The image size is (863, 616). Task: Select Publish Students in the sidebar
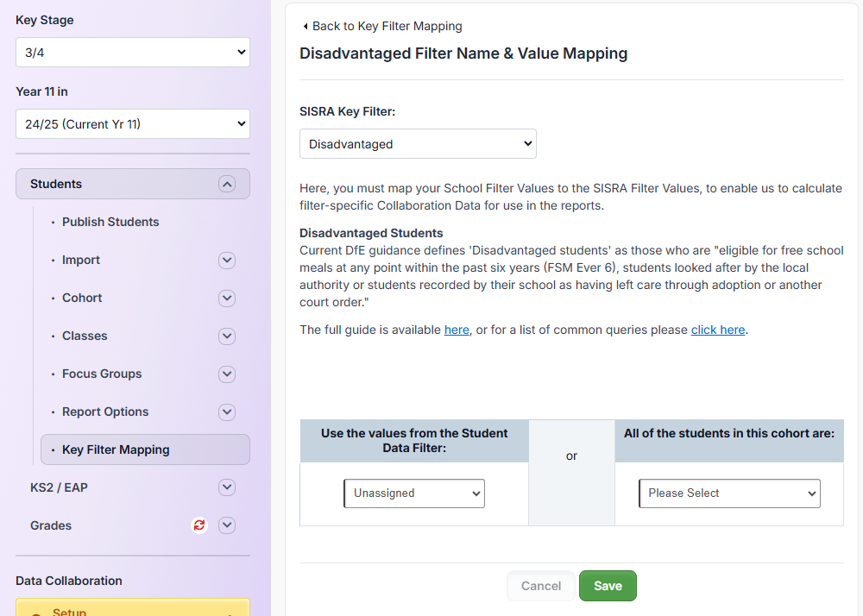click(110, 222)
